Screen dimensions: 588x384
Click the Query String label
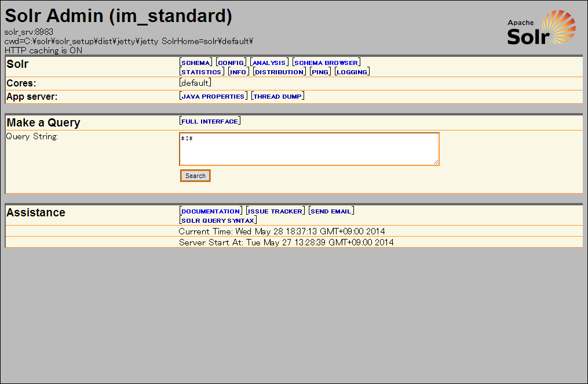[x=32, y=136]
